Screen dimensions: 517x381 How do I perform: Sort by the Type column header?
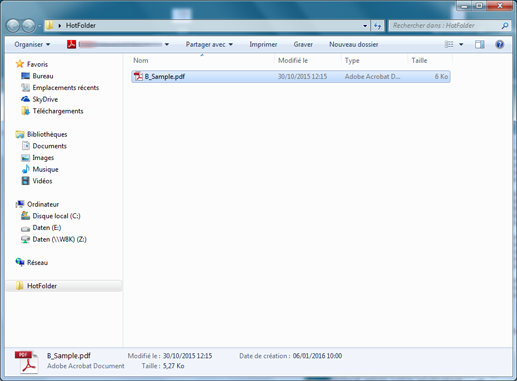(x=375, y=60)
